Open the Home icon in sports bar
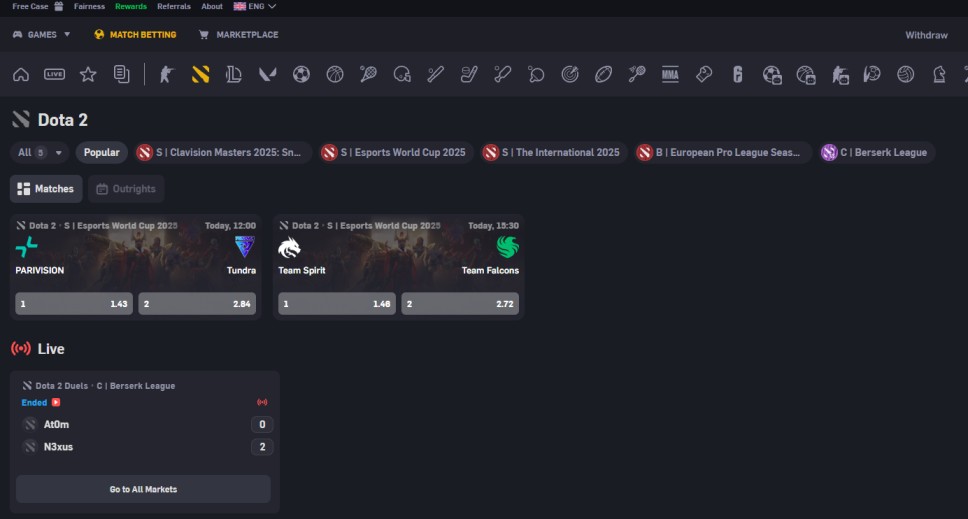968x519 pixels. tap(21, 75)
